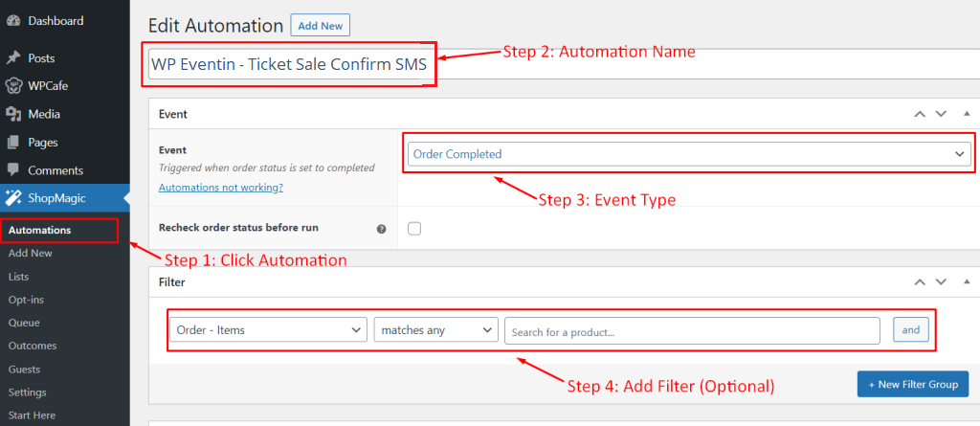Click help icon beside Recheck order status
The width and height of the screenshot is (980, 426).
point(381,229)
